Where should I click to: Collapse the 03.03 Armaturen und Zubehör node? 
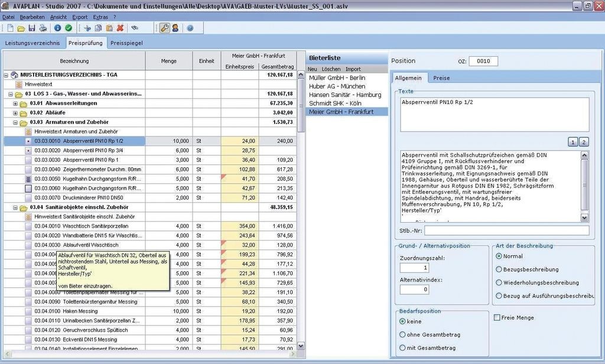coord(15,122)
